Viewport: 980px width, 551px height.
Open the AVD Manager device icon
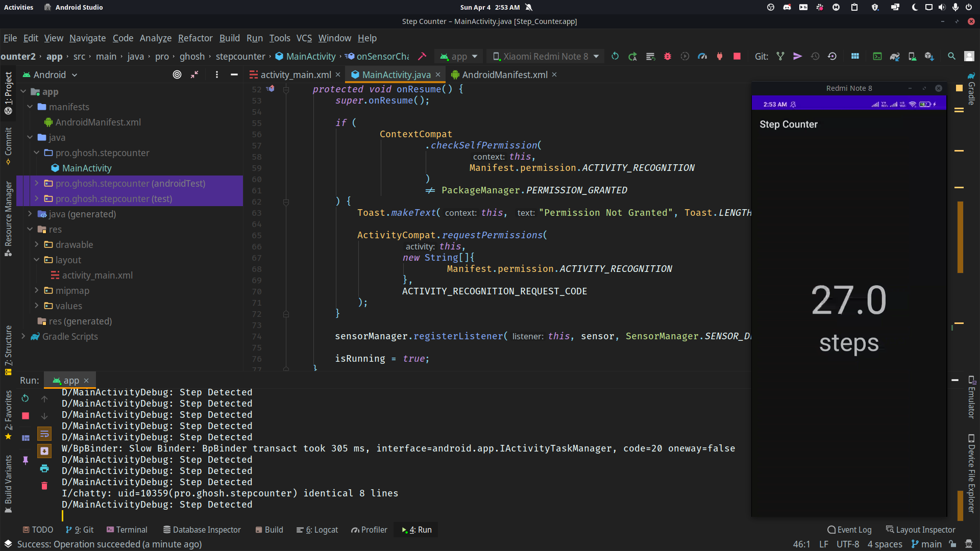click(912, 56)
